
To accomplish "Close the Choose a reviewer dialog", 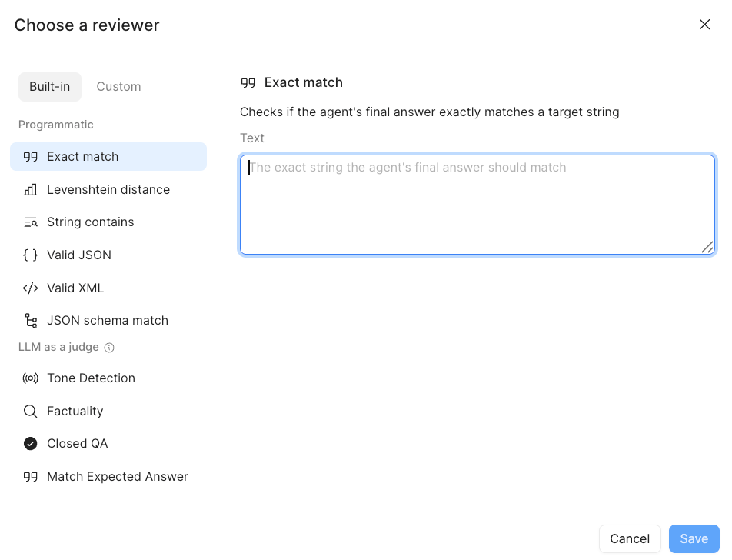I will click(704, 24).
